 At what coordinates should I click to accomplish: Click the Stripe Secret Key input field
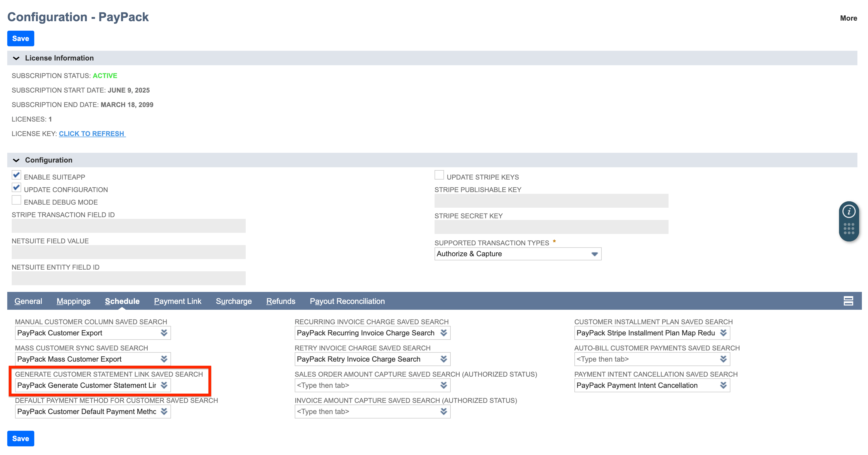[x=551, y=227]
